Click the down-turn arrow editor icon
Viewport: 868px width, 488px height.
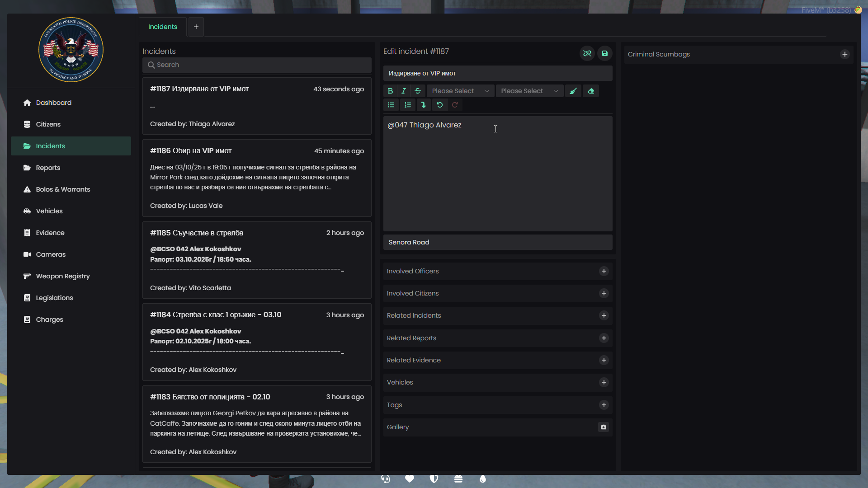(424, 105)
